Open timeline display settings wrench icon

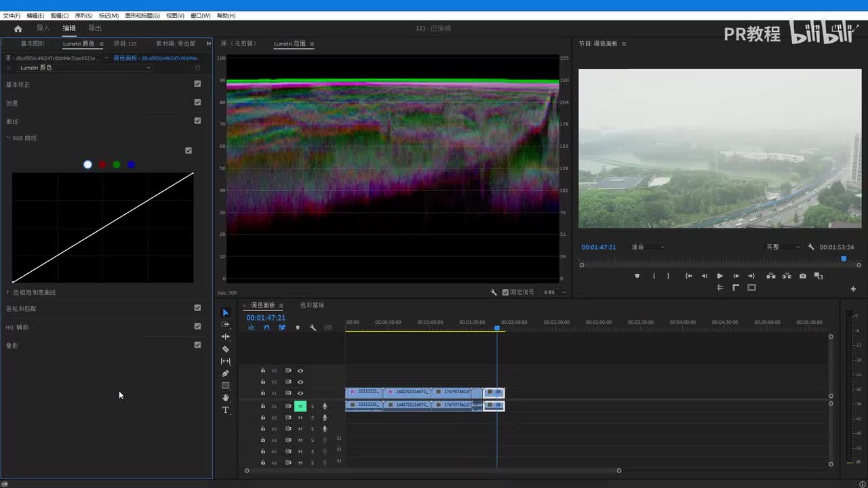313,328
